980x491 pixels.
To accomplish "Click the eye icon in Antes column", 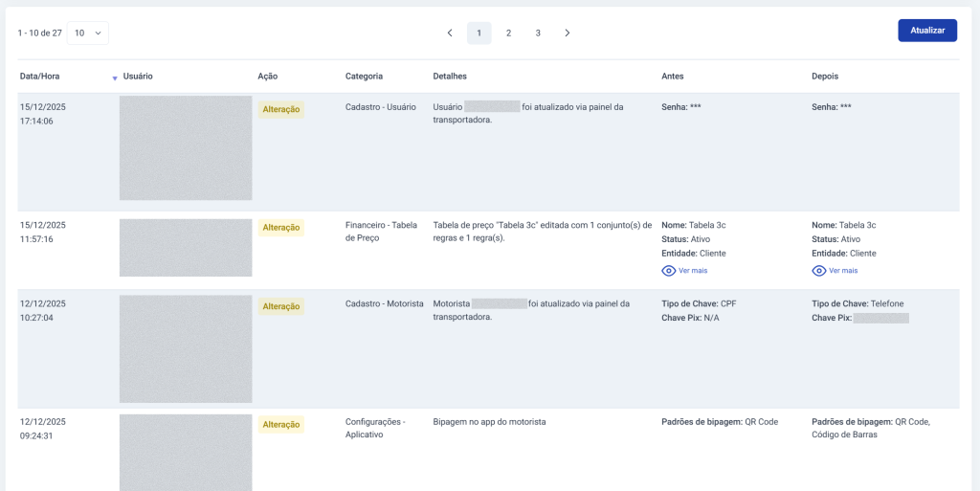I will pyautogui.click(x=669, y=271).
